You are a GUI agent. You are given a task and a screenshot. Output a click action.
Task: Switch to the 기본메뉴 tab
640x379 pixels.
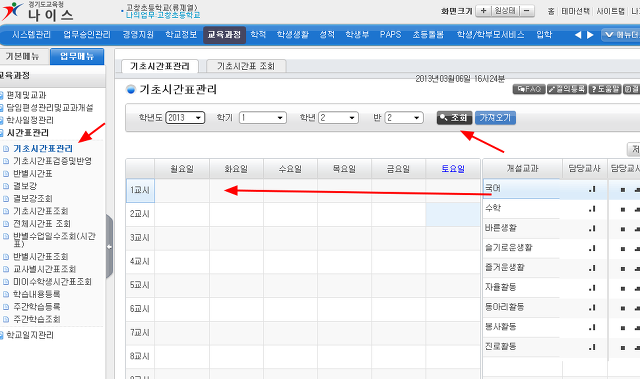(x=22, y=56)
